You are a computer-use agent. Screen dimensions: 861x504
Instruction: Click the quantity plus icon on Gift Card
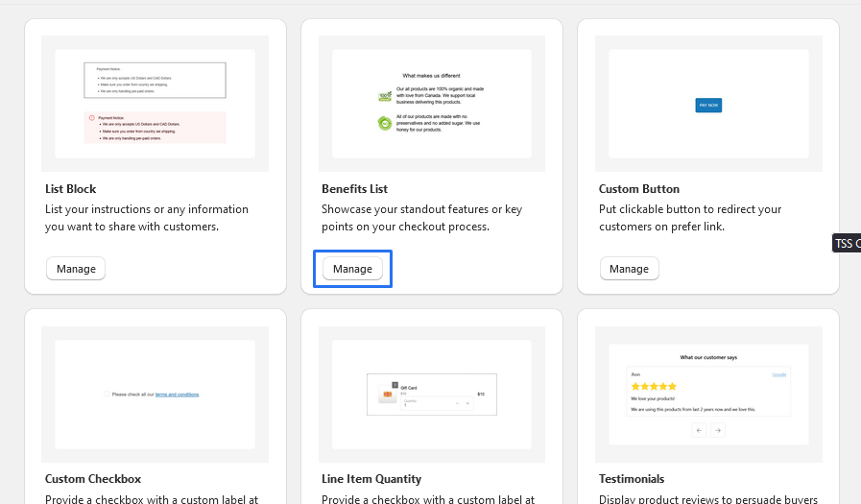467,404
